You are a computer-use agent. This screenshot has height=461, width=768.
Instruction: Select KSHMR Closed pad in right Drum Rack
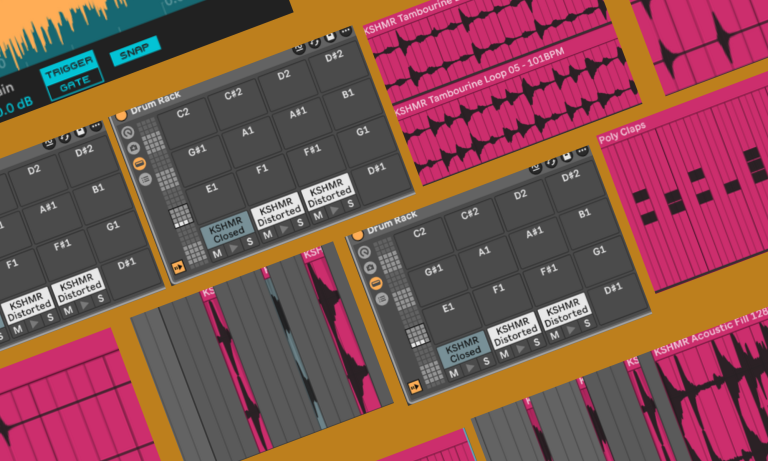(464, 349)
